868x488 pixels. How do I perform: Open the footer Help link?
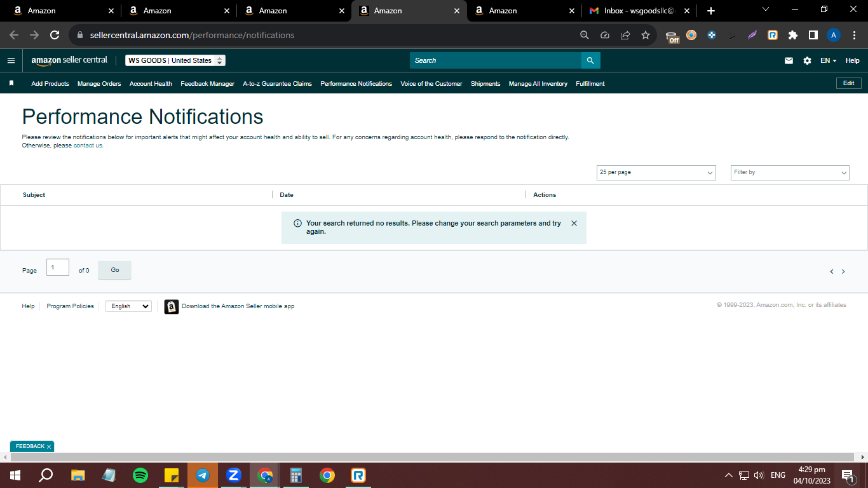(28, 306)
